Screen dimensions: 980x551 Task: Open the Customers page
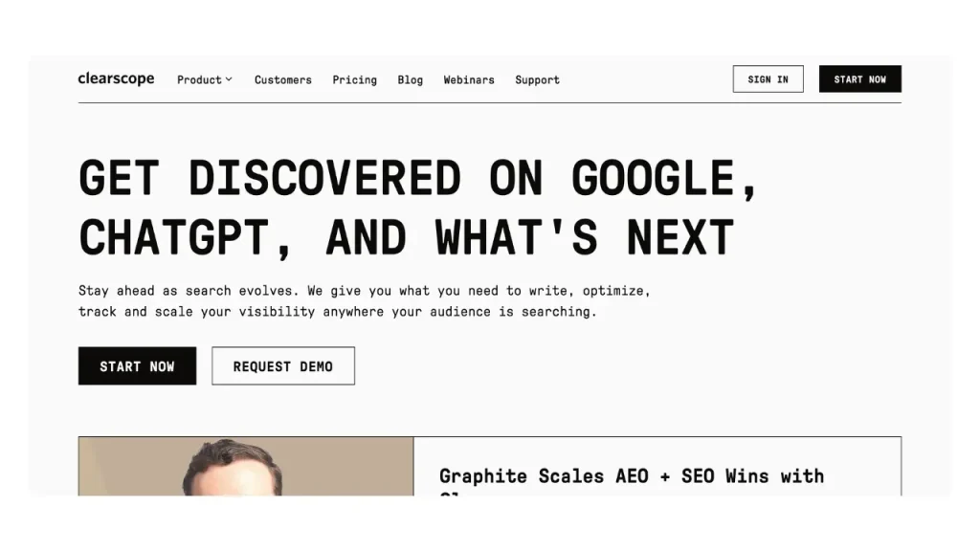283,80
